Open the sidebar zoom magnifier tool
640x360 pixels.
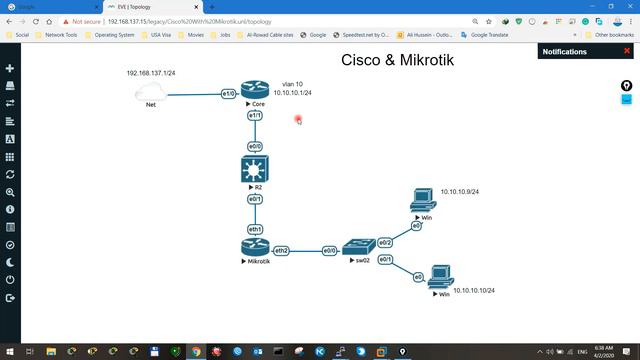tap(10, 192)
